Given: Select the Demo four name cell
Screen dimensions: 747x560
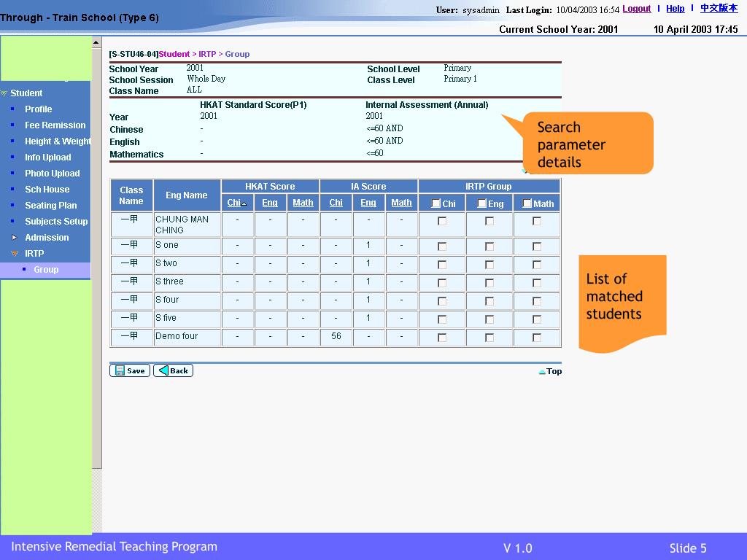Looking at the screenshot, I should (x=187, y=337).
